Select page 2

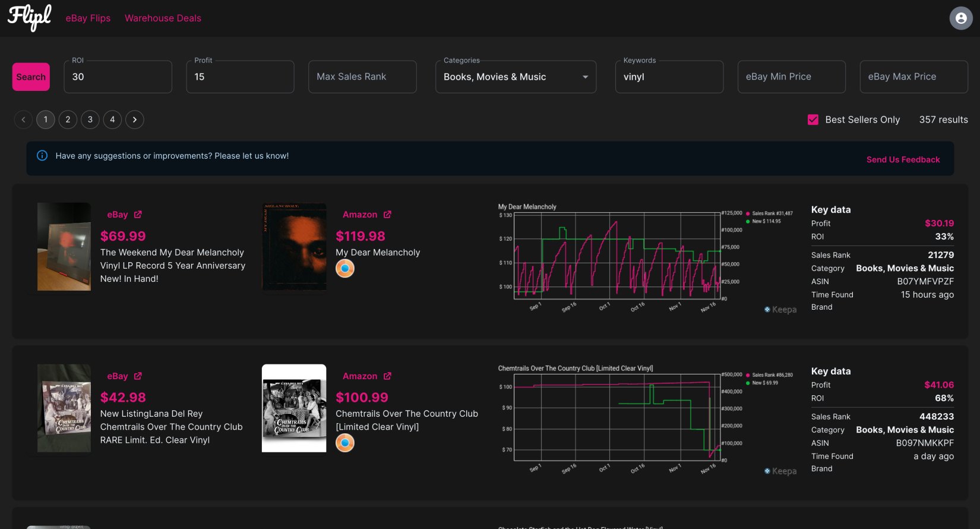click(x=68, y=119)
